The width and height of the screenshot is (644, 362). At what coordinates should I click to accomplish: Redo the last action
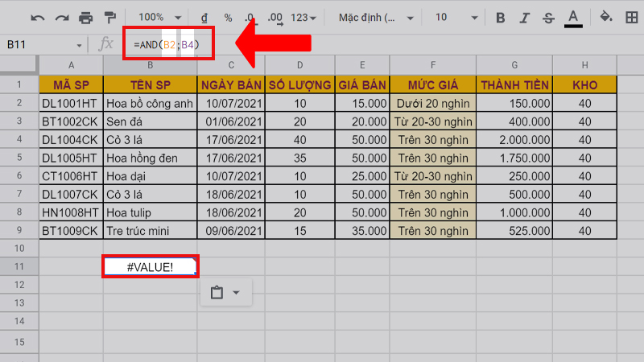(62, 18)
